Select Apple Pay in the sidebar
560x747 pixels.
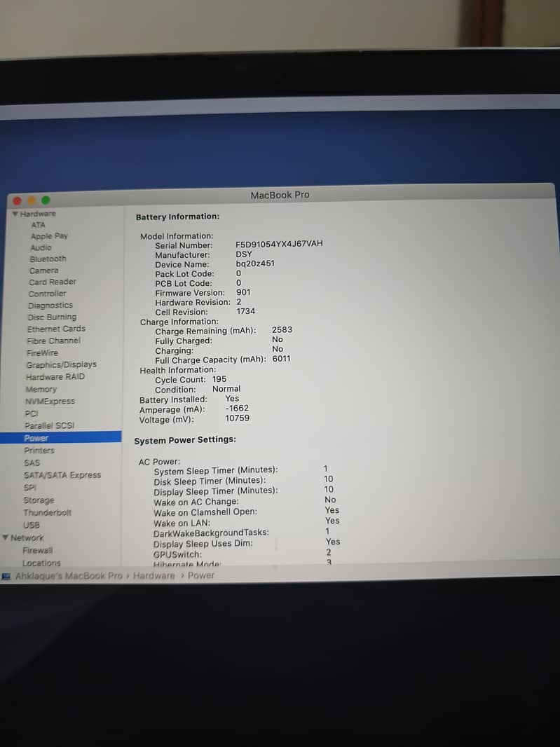pos(49,236)
